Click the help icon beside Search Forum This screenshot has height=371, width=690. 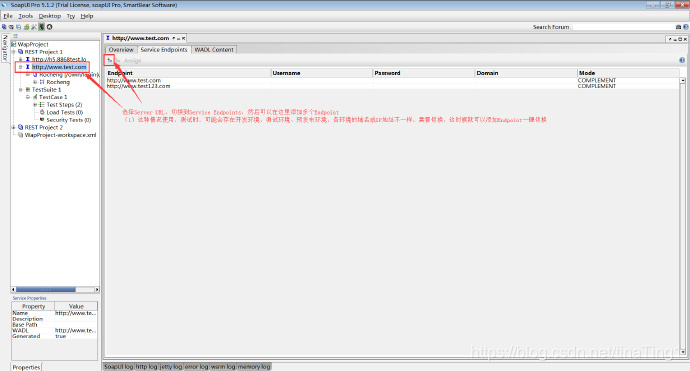[x=686, y=27]
